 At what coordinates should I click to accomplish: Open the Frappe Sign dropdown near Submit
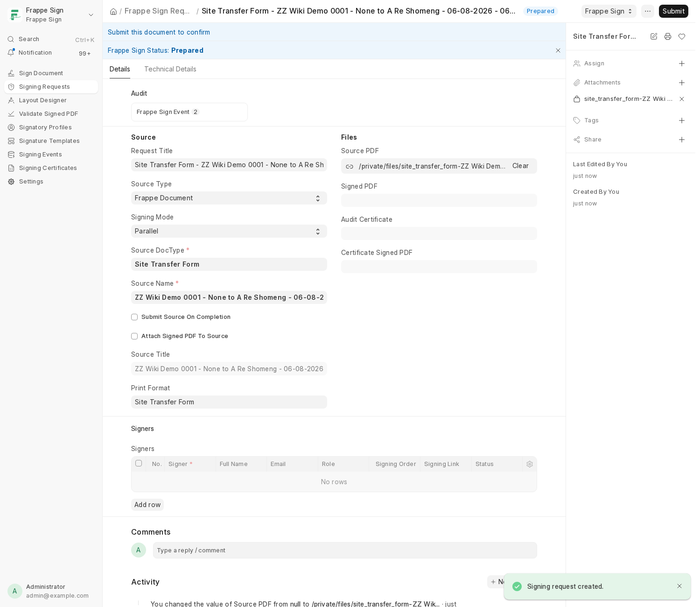609,11
